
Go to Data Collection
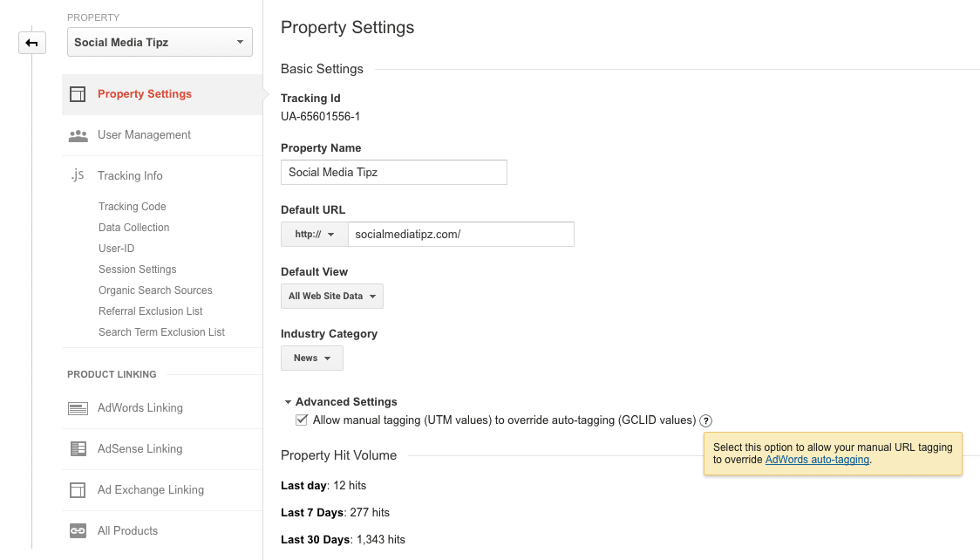coord(133,228)
